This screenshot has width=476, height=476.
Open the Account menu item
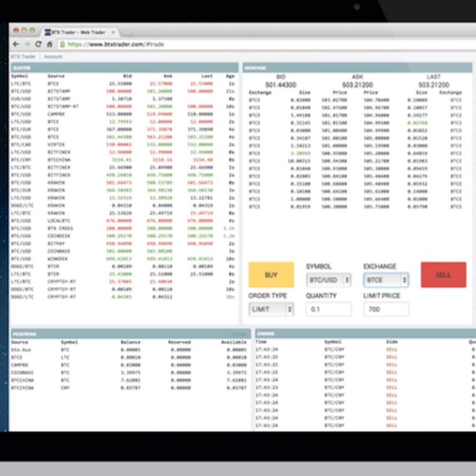(x=53, y=57)
